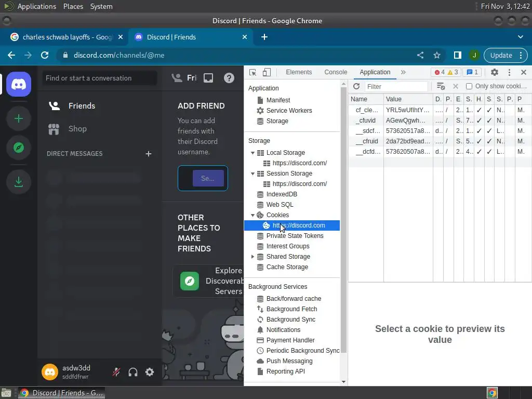Click the DevTools sidebar vertical scrollbar

coord(343,220)
